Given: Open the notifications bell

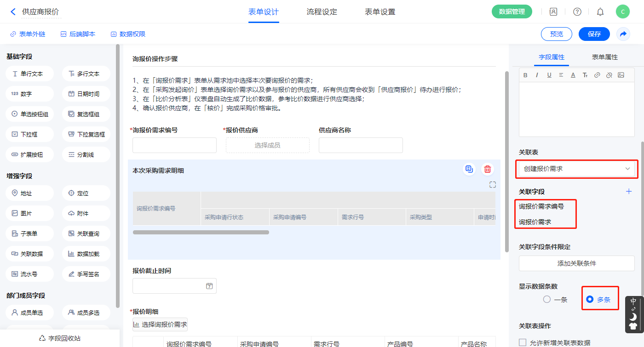Looking at the screenshot, I should pyautogui.click(x=600, y=12).
